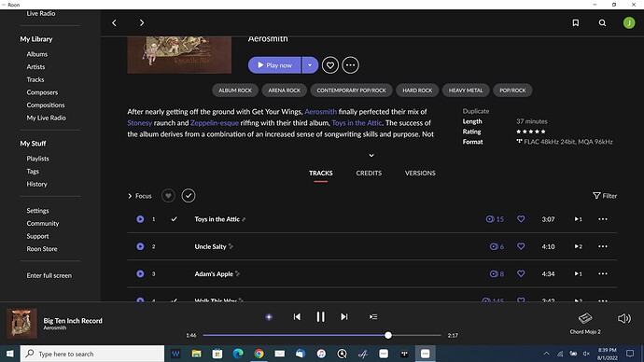Click the play count 15 on track 1
This screenshot has width=644, height=362.
[495, 219]
